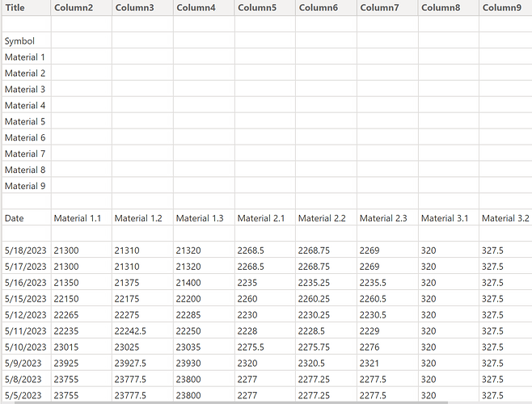
Task: Click the Material 3.1 cell
Action: (449, 218)
